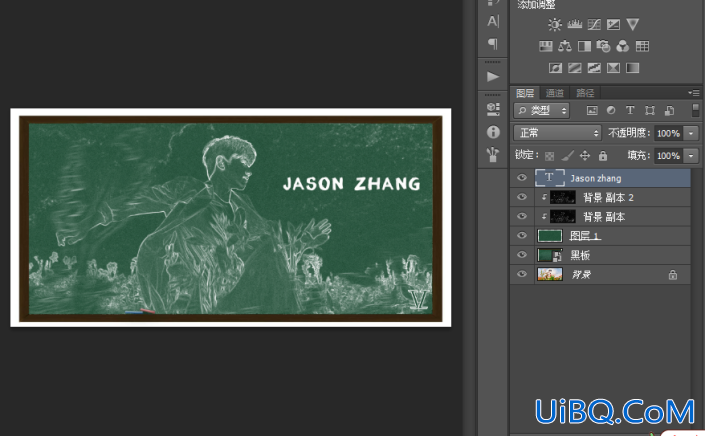The height and width of the screenshot is (436, 705).
Task: Open the fill 填充 slider arrow
Action: click(691, 156)
